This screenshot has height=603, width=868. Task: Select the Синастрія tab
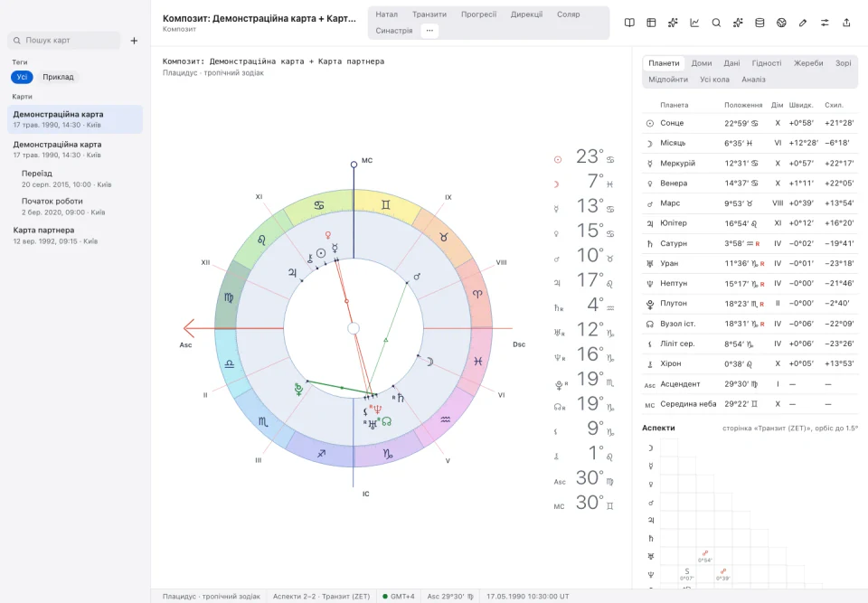click(x=394, y=31)
